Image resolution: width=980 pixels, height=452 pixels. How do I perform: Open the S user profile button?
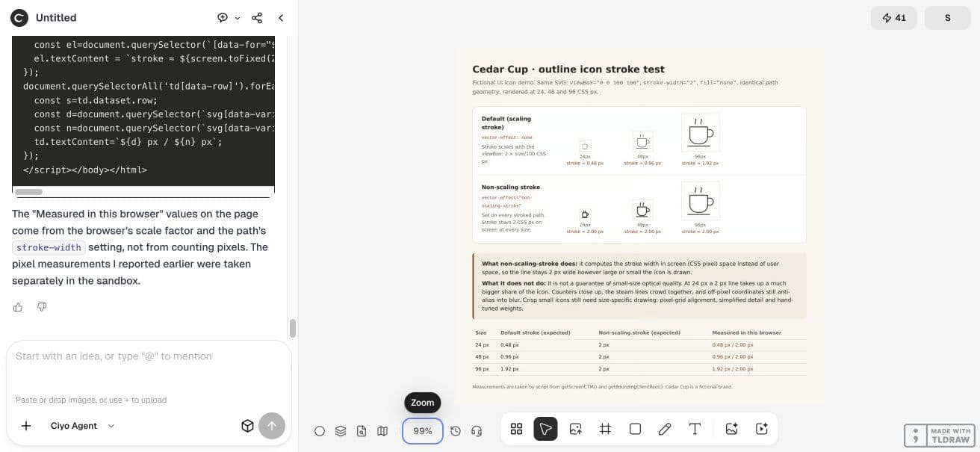click(948, 18)
